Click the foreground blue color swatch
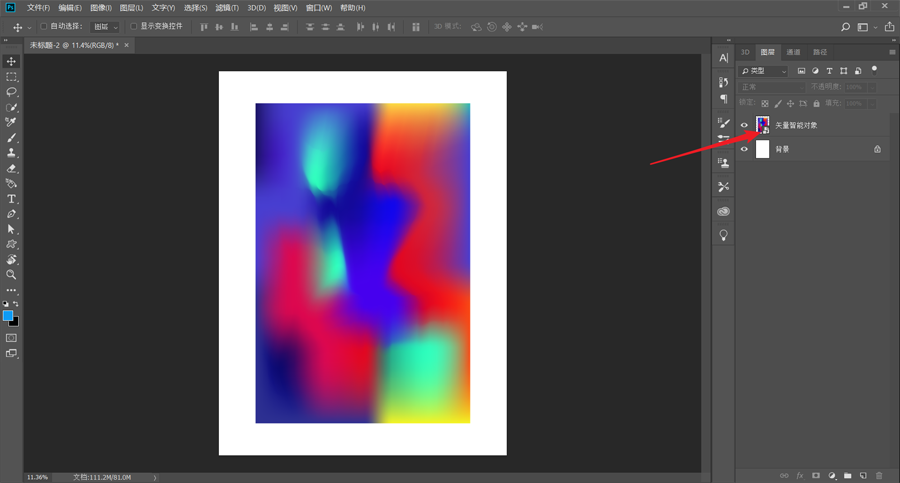 click(x=8, y=316)
